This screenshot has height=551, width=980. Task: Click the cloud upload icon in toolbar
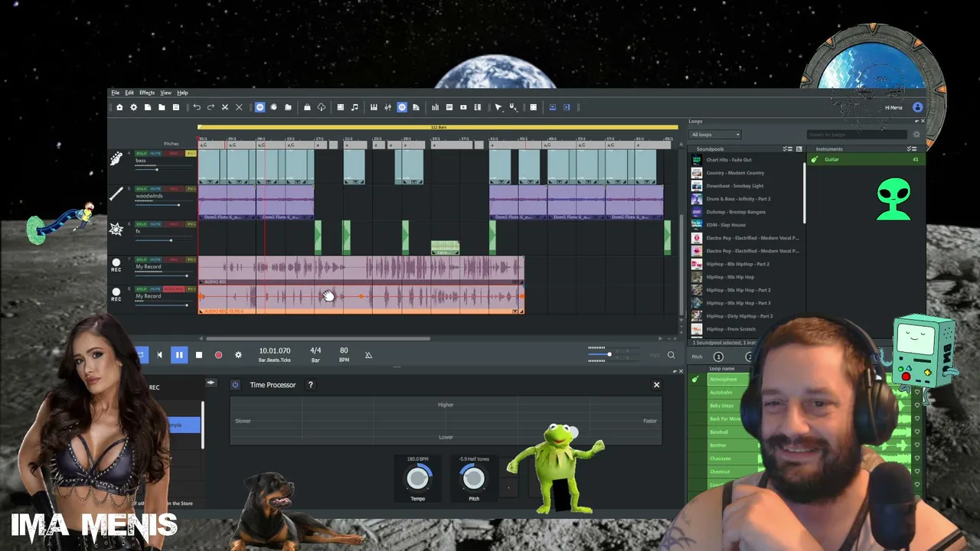(322, 107)
